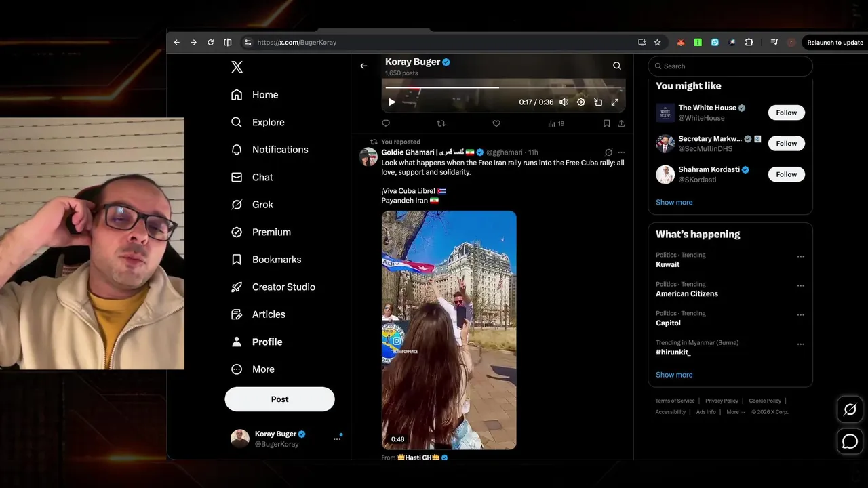The image size is (868, 488).
Task: Open the Goldie Ghamari display name link
Action: 427,152
